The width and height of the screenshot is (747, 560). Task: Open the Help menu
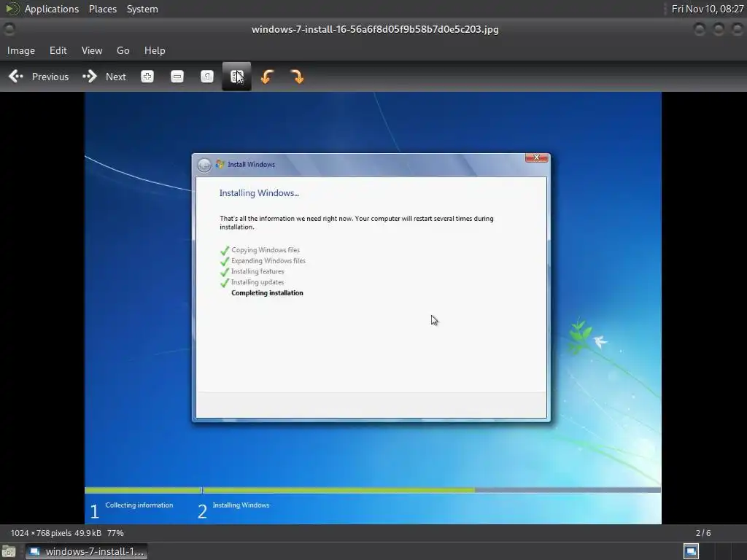click(x=155, y=50)
